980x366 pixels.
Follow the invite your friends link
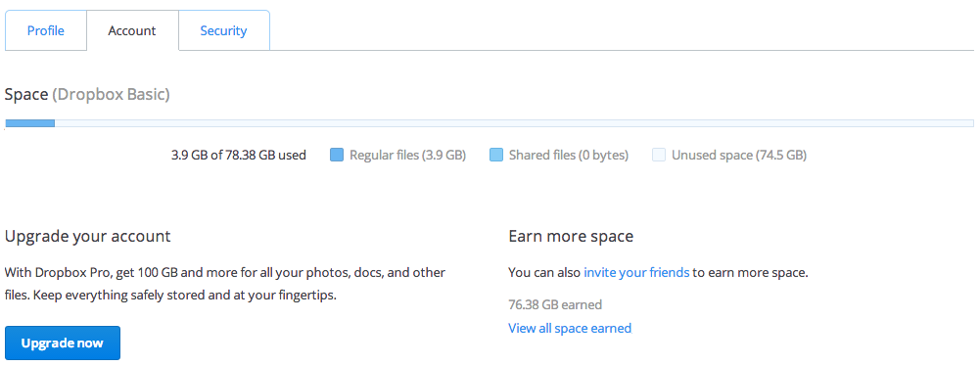[x=636, y=272]
